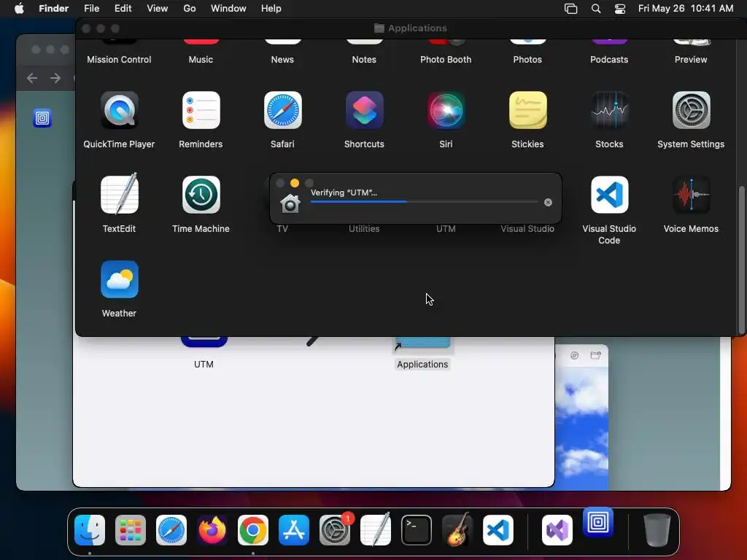
Task: Select the Music app label
Action: 201,60
